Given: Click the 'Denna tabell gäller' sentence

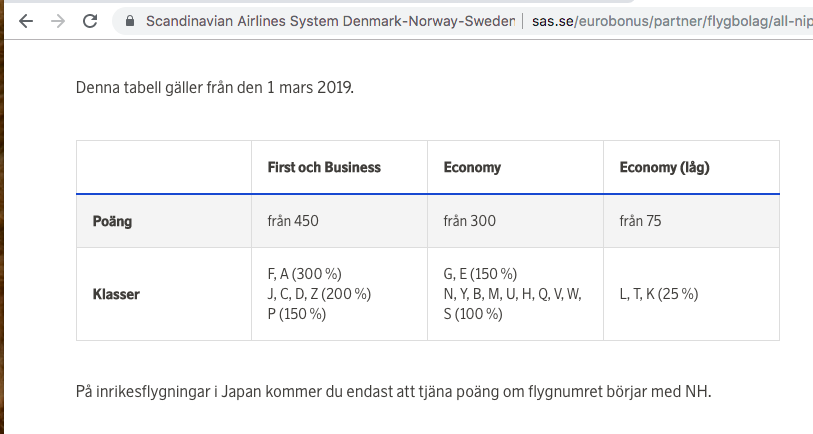Looking at the screenshot, I should click(x=215, y=87).
